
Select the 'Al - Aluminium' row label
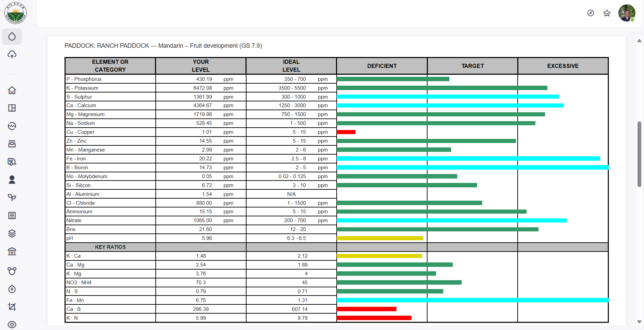coord(83,194)
